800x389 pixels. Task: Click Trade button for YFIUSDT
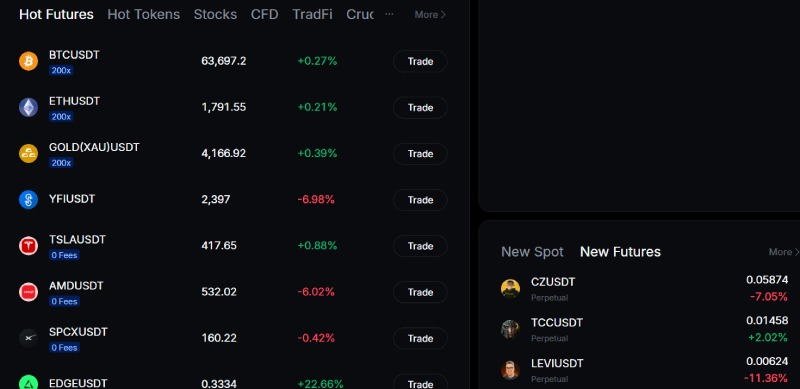420,200
